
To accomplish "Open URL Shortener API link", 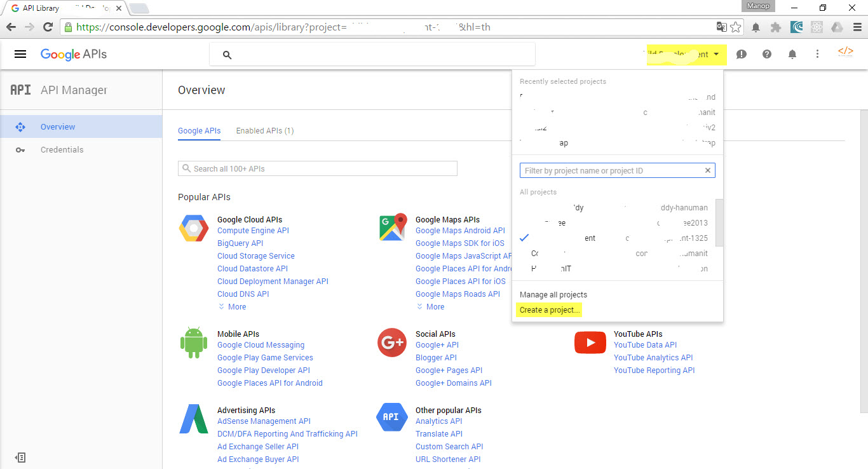I will (448, 459).
